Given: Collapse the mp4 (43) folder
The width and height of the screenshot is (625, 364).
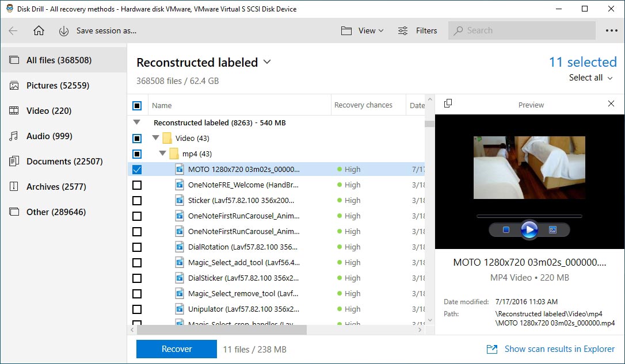Looking at the screenshot, I should tap(163, 154).
